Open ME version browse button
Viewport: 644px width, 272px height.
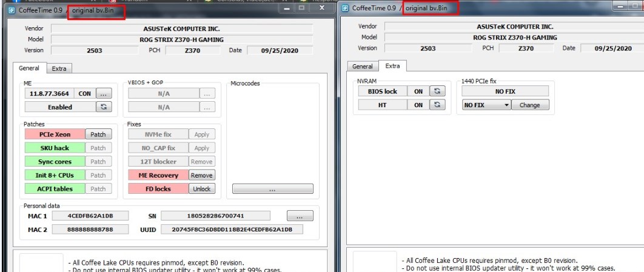tap(104, 93)
